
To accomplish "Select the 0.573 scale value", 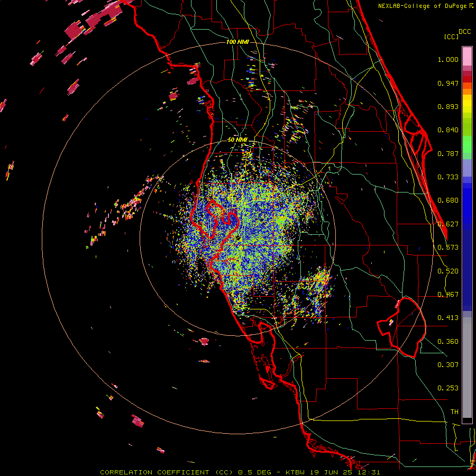I will [448, 248].
